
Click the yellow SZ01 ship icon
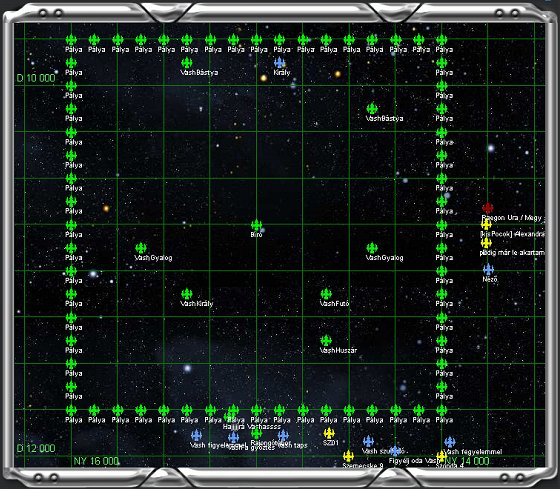[x=329, y=433]
